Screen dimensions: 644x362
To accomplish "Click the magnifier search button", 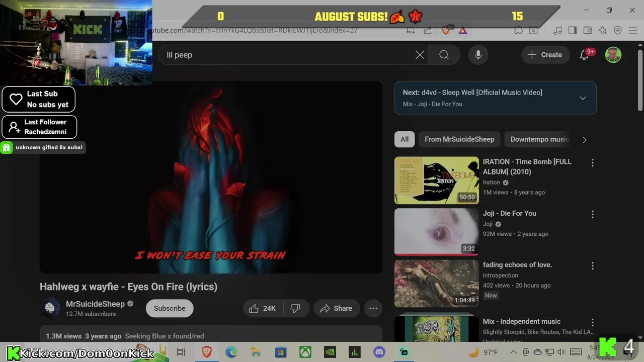I will (x=444, y=55).
